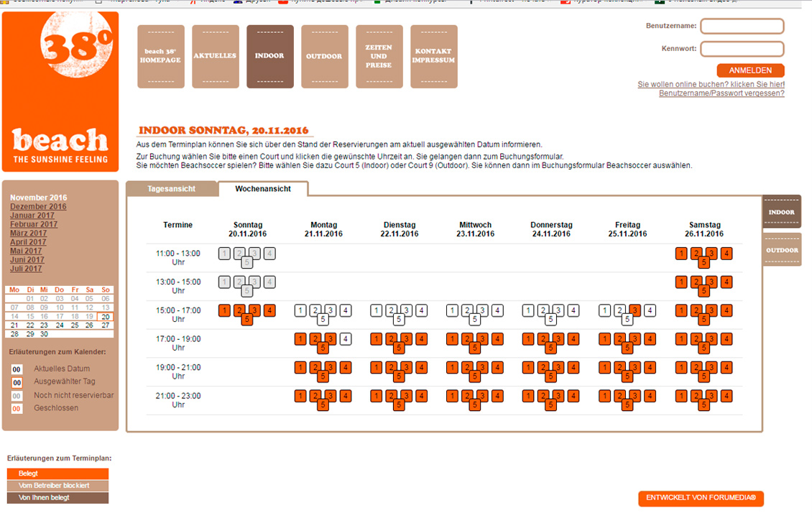Image resolution: width=812 pixels, height=518 pixels.
Task: Switch to OUTDOOR on the right side panel
Action: 782,251
